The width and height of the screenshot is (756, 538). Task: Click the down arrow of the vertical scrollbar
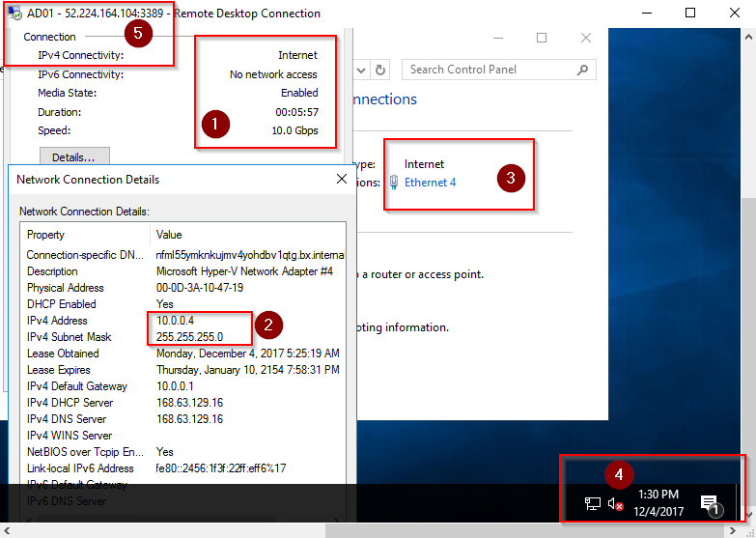pos(748,515)
